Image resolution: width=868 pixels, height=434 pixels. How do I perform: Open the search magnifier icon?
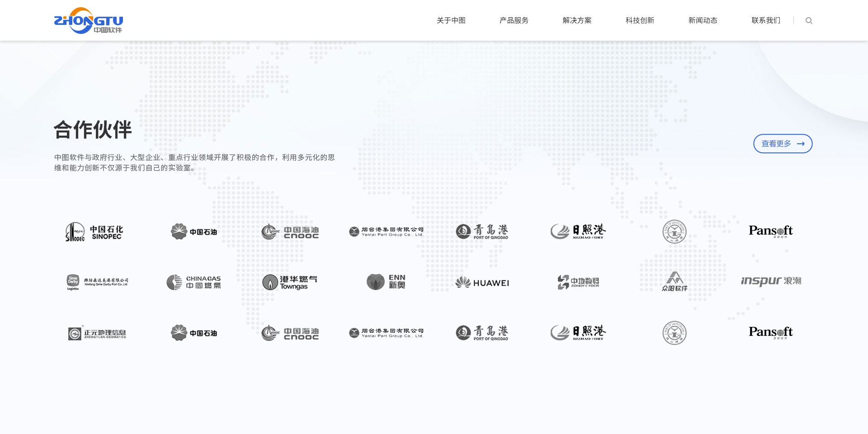(x=809, y=21)
